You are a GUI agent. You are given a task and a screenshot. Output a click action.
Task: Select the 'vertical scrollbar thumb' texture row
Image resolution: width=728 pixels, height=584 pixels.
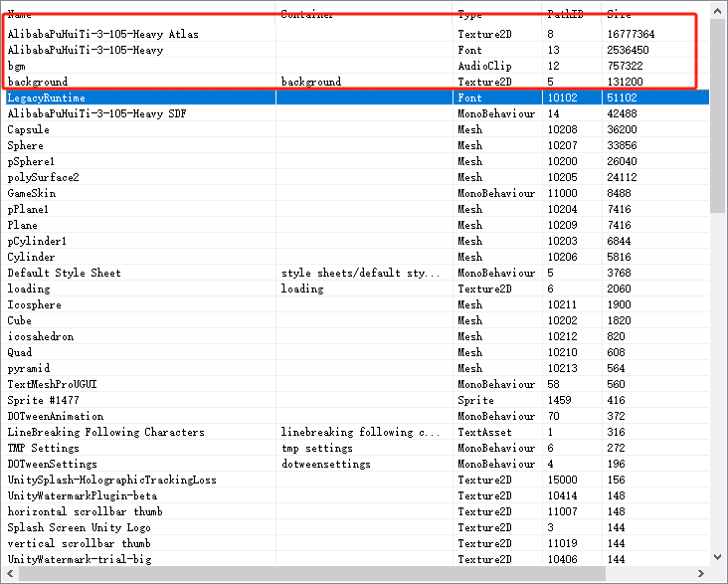pyautogui.click(x=356, y=543)
